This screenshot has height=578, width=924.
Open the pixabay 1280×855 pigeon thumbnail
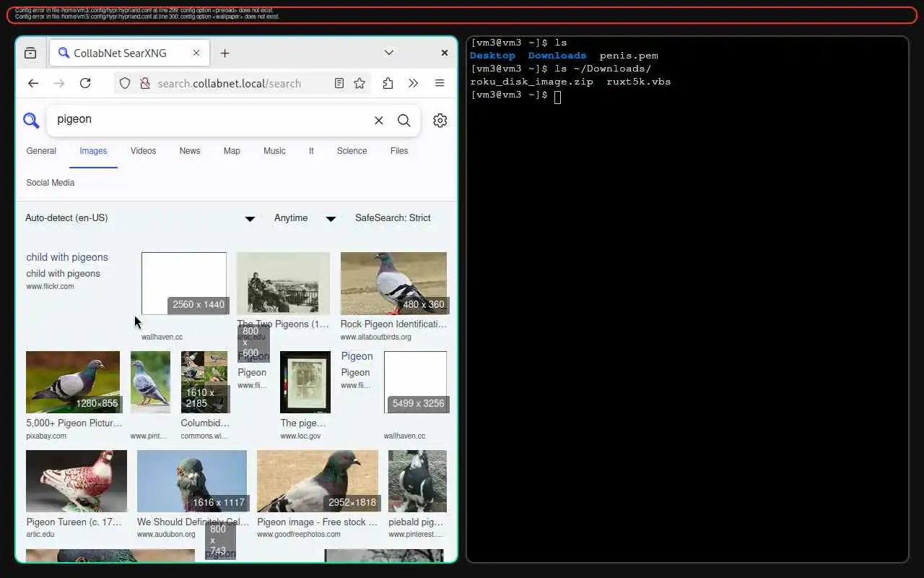(x=73, y=382)
